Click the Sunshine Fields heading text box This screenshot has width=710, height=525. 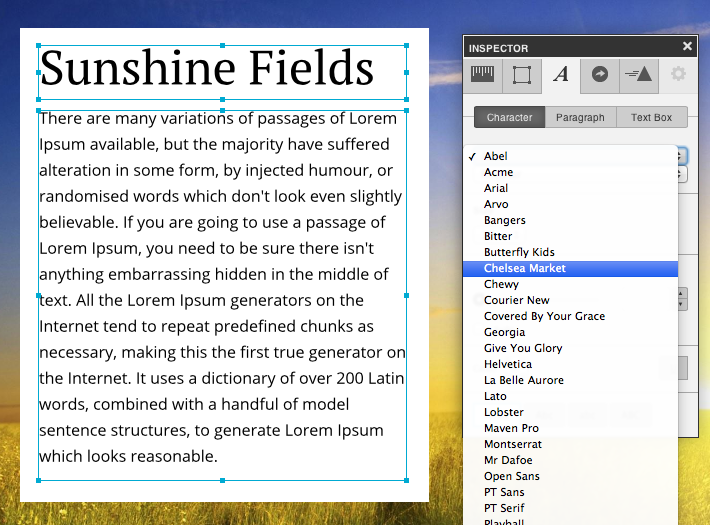206,69
